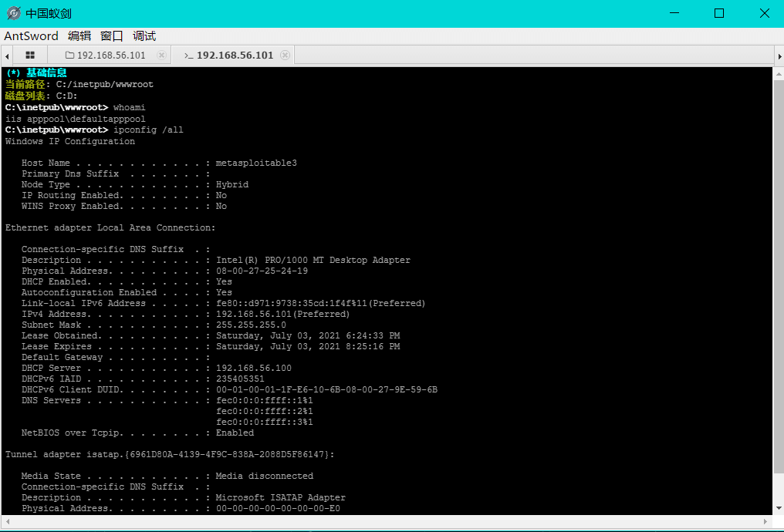Click the 'ipconfig /all' command text
784x532 pixels.
tap(148, 130)
